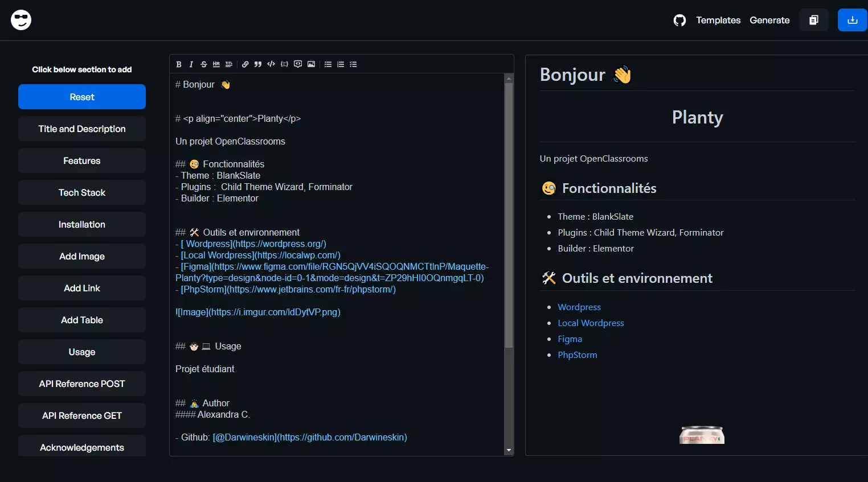The height and width of the screenshot is (482, 868).
Task: Open the PhpStorm link in preview
Action: pyautogui.click(x=578, y=355)
